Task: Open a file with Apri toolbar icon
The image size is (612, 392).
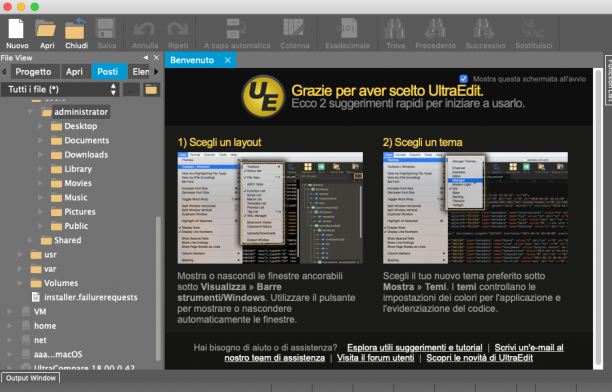Action: (46, 34)
